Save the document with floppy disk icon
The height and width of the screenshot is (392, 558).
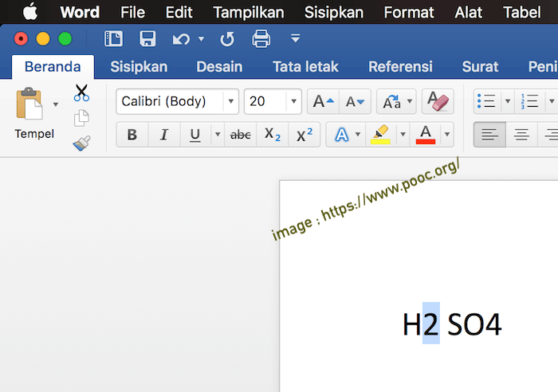147,38
